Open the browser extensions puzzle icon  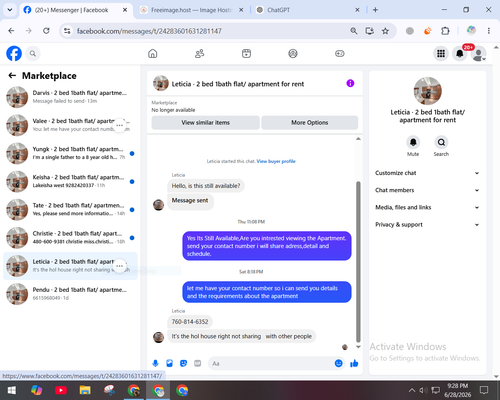(445, 31)
